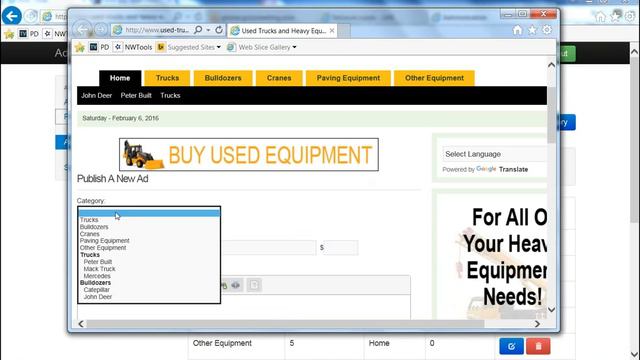Open NWTools bookmark in front window

click(x=133, y=47)
